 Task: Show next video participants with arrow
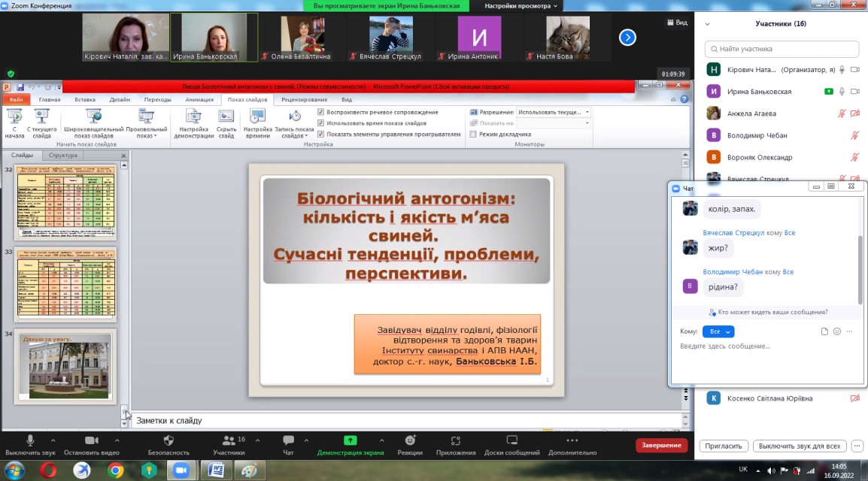pyautogui.click(x=627, y=38)
